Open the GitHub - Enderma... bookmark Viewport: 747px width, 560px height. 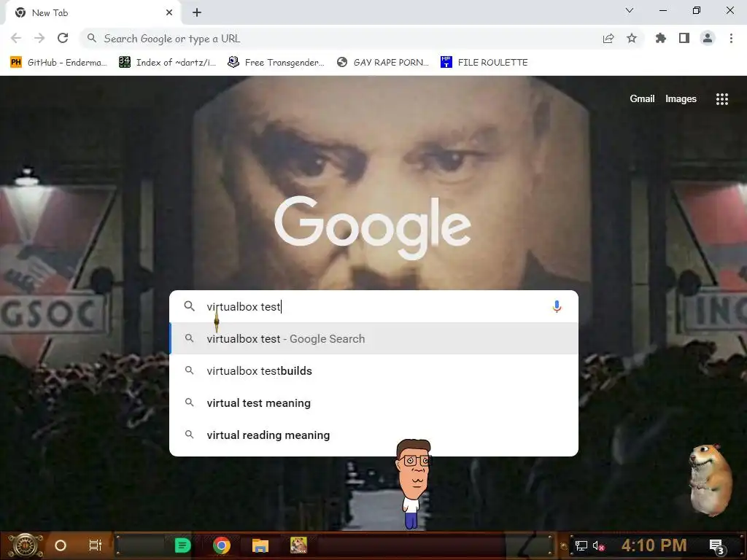click(x=58, y=63)
